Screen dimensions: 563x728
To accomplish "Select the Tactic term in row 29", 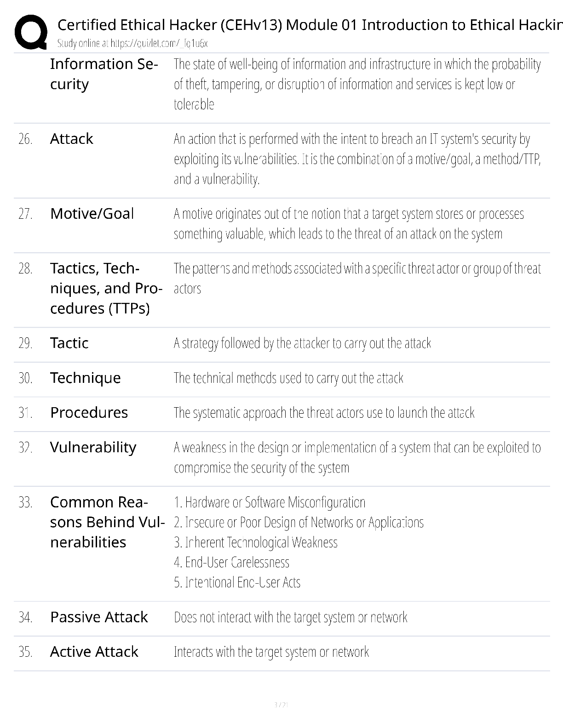I will click(x=69, y=343).
